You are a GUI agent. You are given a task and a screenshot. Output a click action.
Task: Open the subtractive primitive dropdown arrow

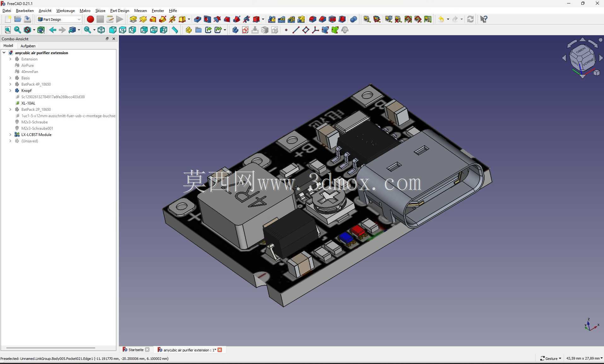click(x=263, y=19)
